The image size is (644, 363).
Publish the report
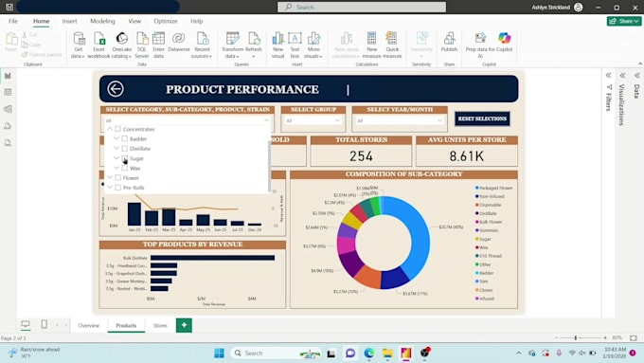[x=449, y=42]
